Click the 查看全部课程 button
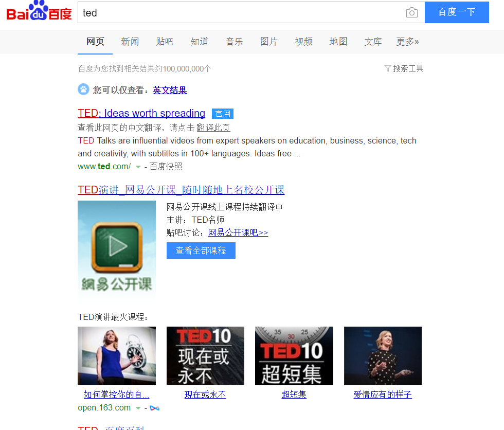The width and height of the screenshot is (504, 430). point(201,250)
